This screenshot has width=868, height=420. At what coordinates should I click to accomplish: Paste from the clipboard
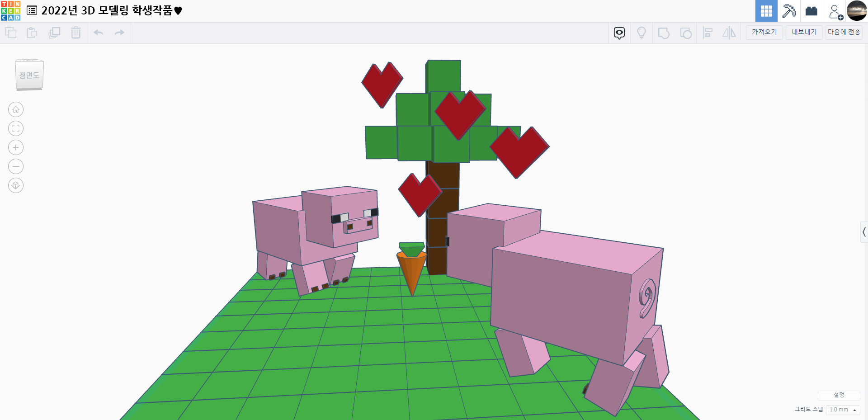pyautogui.click(x=32, y=33)
